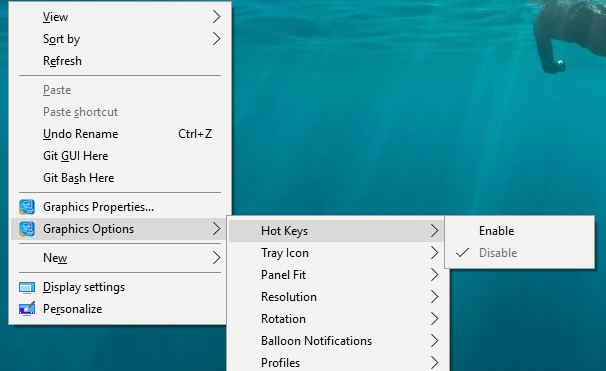Image resolution: width=606 pixels, height=371 pixels.
Task: Click the Personalize icon
Action: tap(27, 309)
